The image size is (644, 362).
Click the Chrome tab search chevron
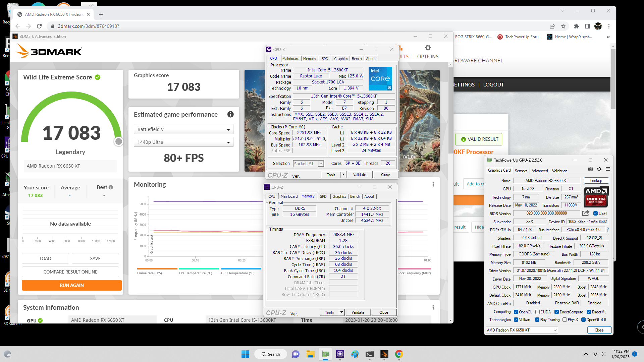point(562,11)
